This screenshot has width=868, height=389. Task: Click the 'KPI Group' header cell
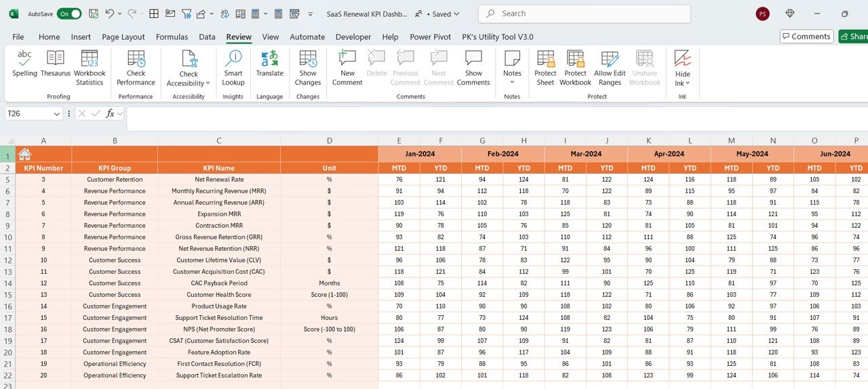pyautogui.click(x=115, y=168)
